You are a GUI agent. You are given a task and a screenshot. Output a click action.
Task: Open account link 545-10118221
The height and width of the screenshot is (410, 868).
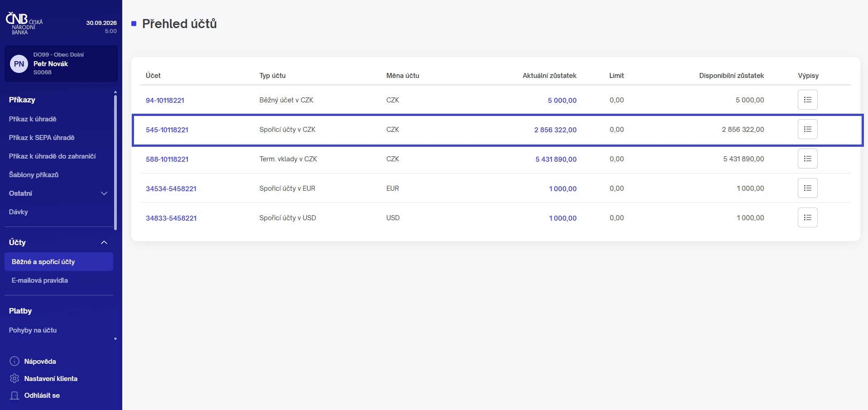[x=167, y=130]
